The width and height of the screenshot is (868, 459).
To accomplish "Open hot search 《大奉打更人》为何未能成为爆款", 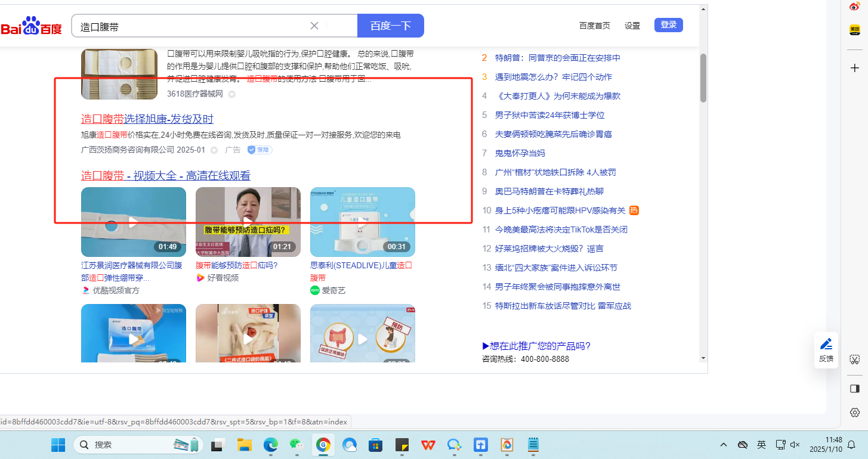I will (558, 96).
